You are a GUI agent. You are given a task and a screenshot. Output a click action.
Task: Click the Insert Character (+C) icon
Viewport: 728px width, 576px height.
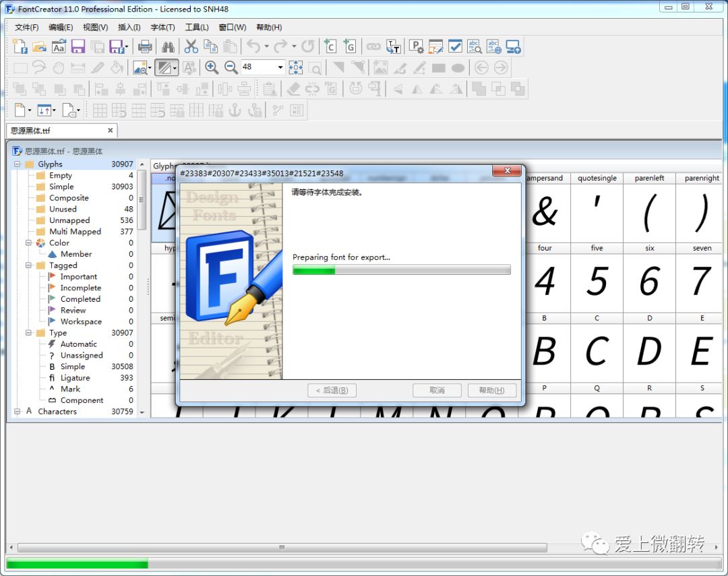point(330,46)
